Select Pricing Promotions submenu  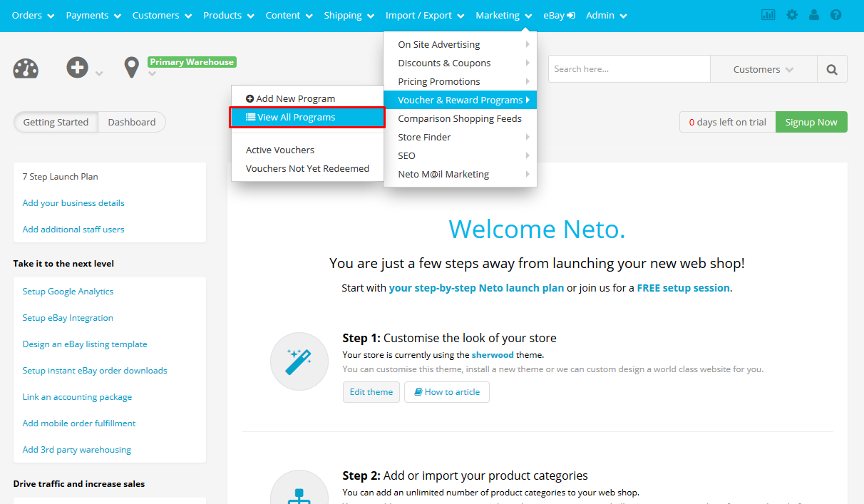[x=461, y=81]
